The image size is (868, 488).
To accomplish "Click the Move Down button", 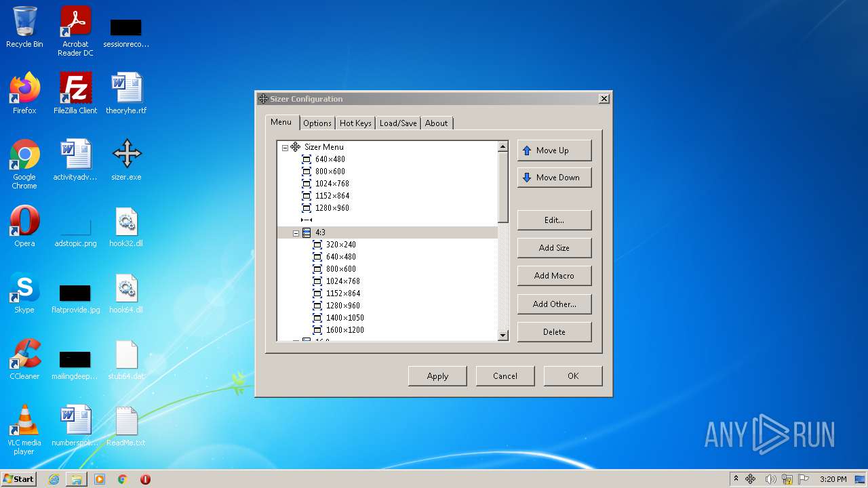I will [554, 178].
